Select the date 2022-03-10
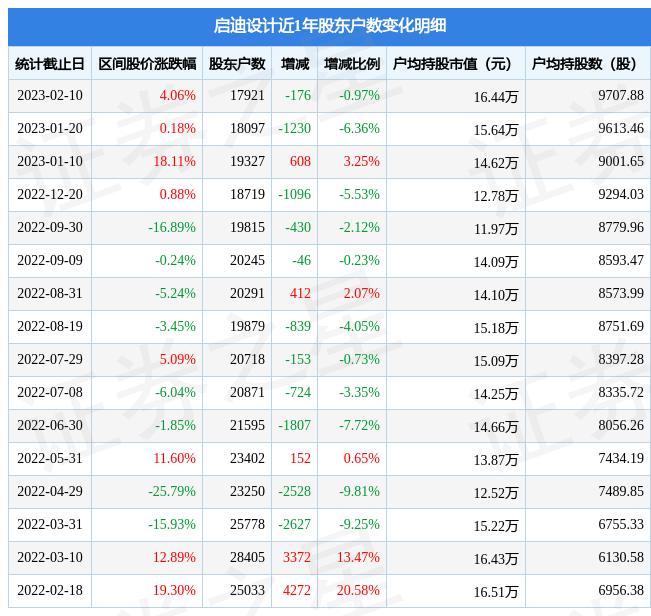 (x=50, y=557)
